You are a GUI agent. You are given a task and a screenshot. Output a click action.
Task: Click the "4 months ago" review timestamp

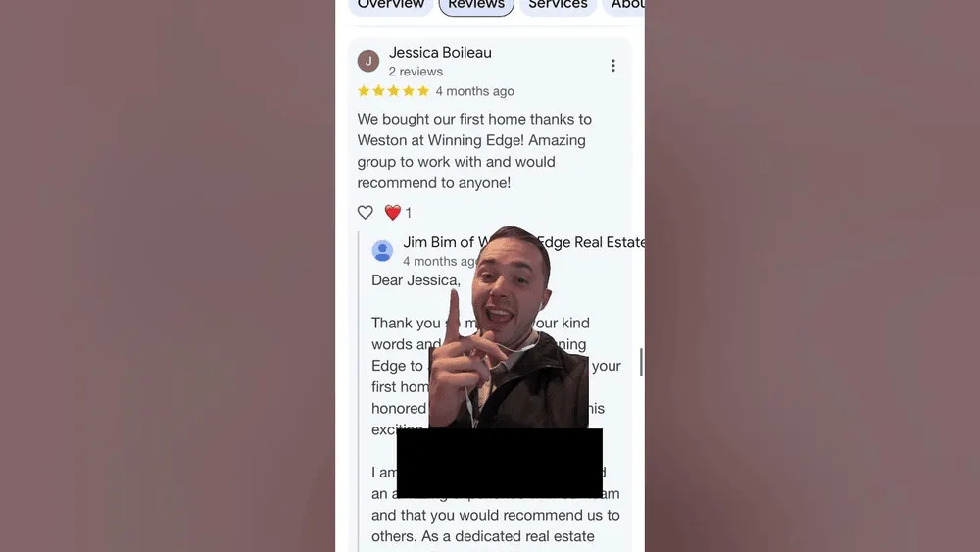click(x=475, y=91)
